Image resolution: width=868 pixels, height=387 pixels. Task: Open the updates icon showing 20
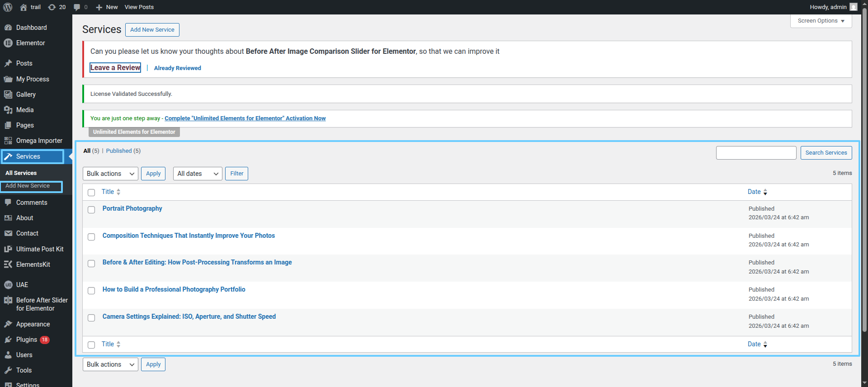52,7
